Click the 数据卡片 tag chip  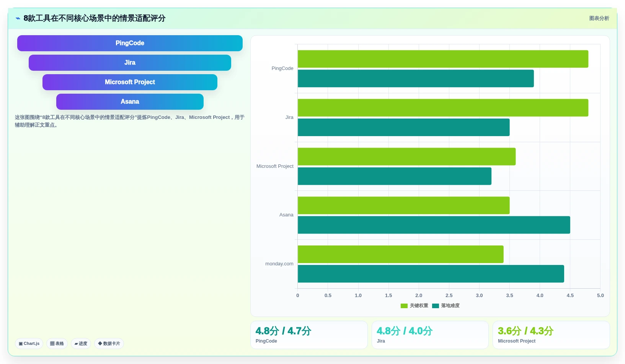[x=109, y=343]
